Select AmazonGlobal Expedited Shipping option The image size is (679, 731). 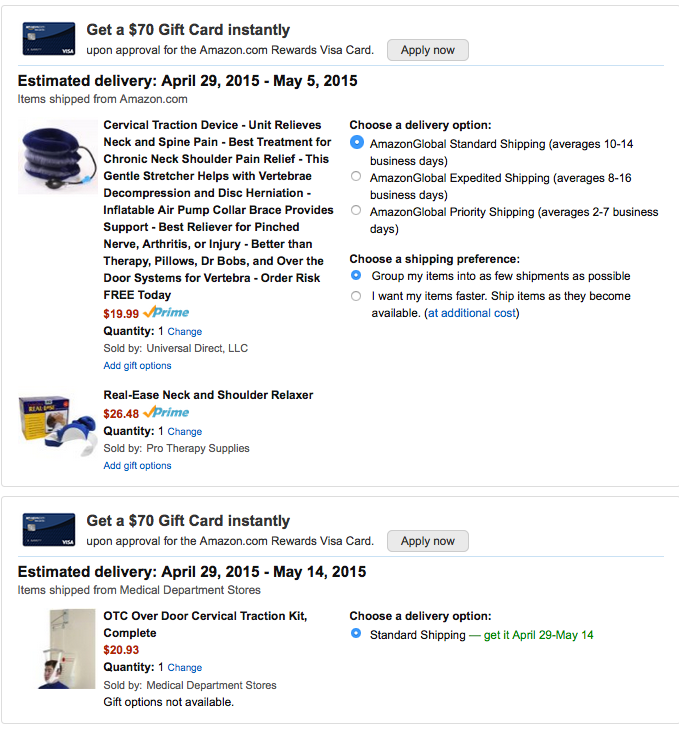point(356,177)
